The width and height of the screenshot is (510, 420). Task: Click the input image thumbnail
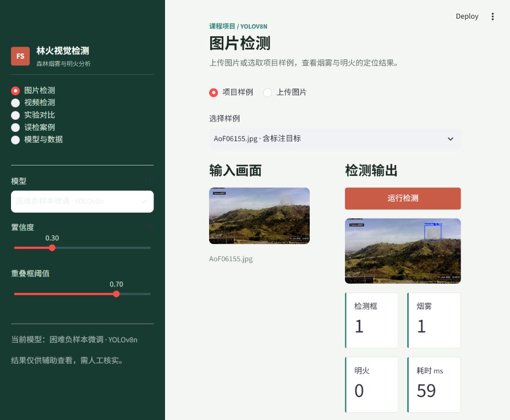[x=259, y=216]
